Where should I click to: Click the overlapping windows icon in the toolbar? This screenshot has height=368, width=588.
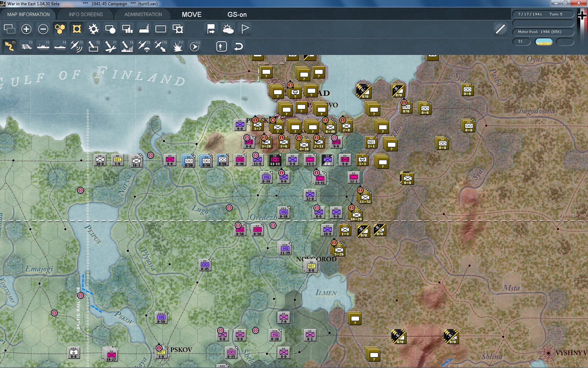(9, 29)
